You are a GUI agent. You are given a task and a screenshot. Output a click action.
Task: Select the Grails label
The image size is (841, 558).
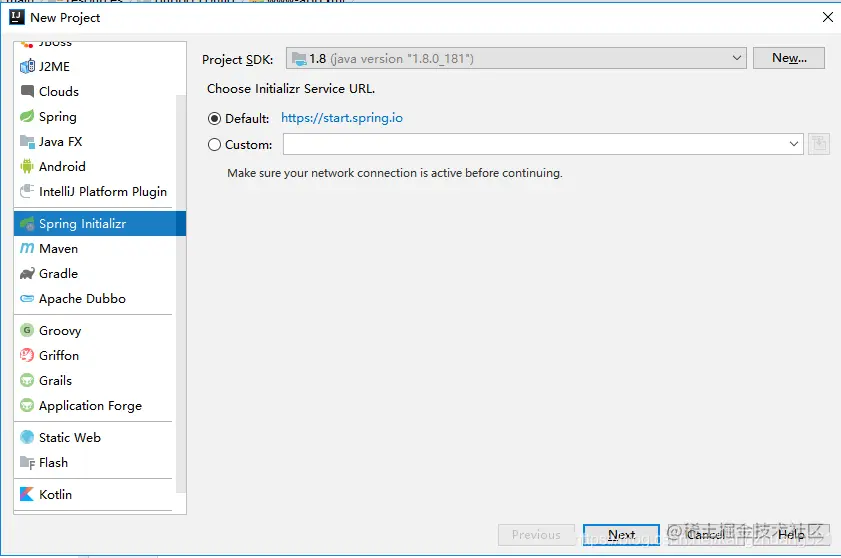click(x=55, y=380)
